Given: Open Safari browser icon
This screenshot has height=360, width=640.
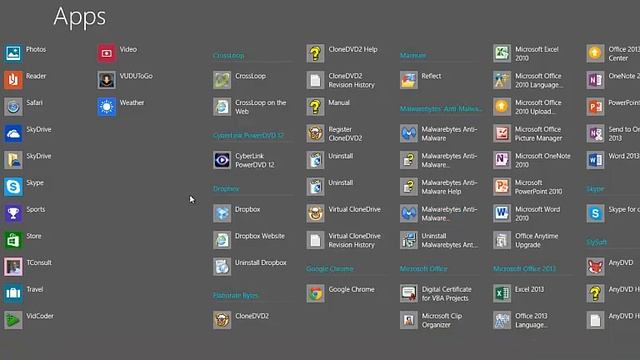Looking at the screenshot, I should [x=13, y=107].
